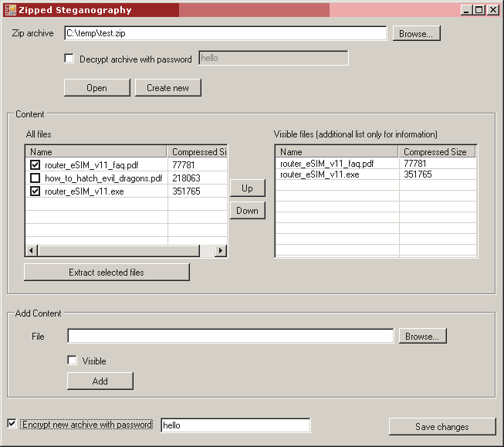Select how_to_hatch_evil_dragons.pdf file name

[x=103, y=178]
